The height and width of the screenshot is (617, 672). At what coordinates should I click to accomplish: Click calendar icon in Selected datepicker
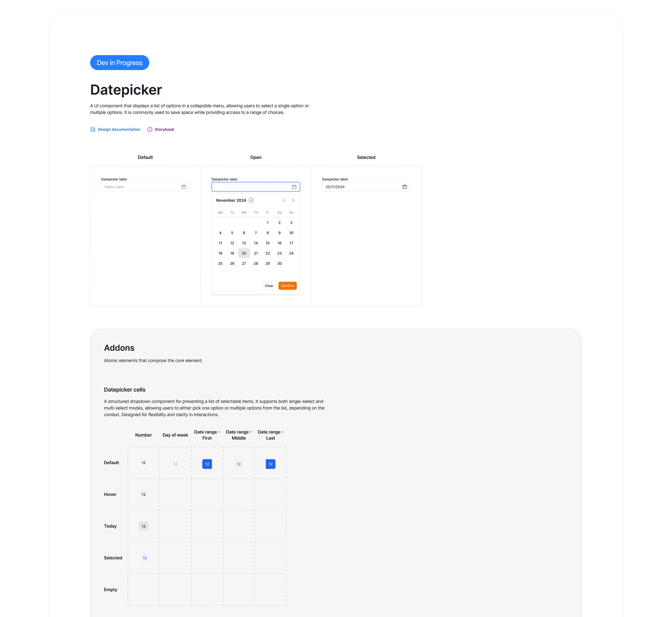pyautogui.click(x=405, y=187)
